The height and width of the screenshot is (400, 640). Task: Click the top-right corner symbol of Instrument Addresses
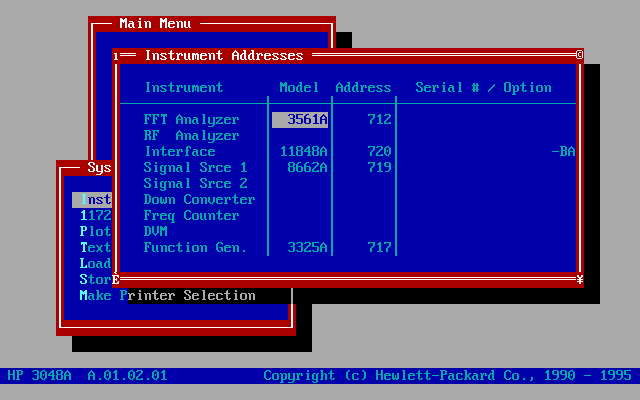coord(580,55)
